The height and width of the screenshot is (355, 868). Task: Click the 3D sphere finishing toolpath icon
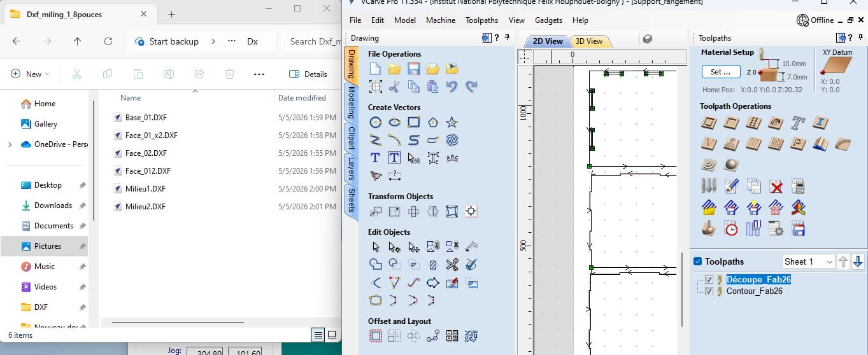[x=731, y=165]
